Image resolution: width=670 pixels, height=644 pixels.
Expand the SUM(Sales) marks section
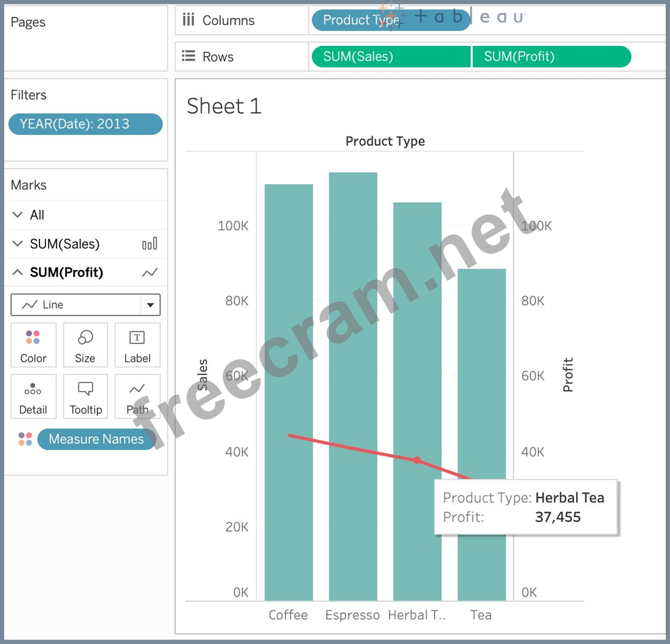(17, 244)
